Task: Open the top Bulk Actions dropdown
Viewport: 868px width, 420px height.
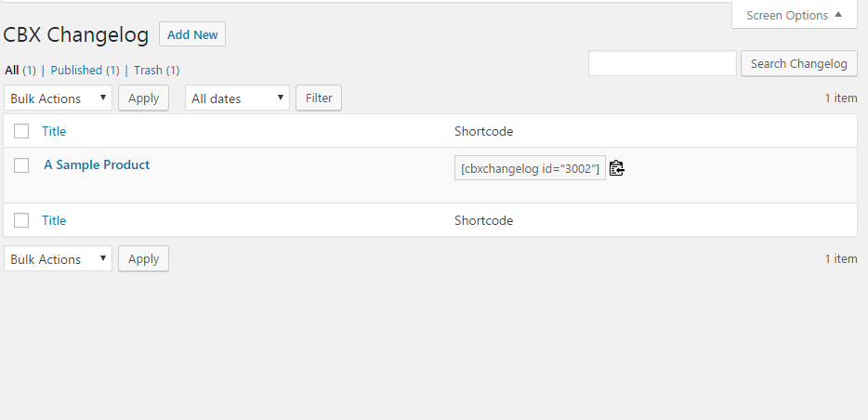Action: pos(58,98)
